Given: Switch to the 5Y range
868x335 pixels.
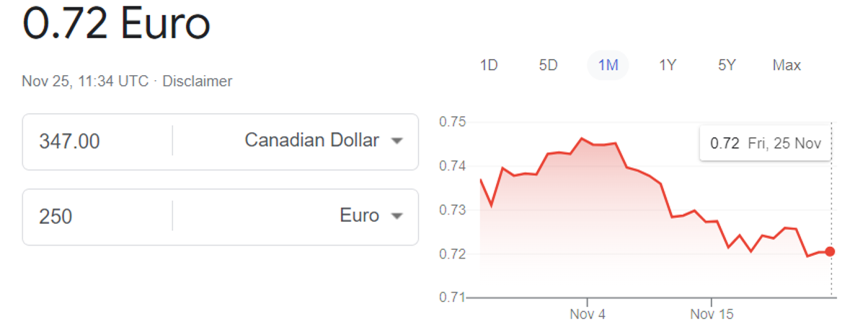Looking at the screenshot, I should click(x=726, y=66).
